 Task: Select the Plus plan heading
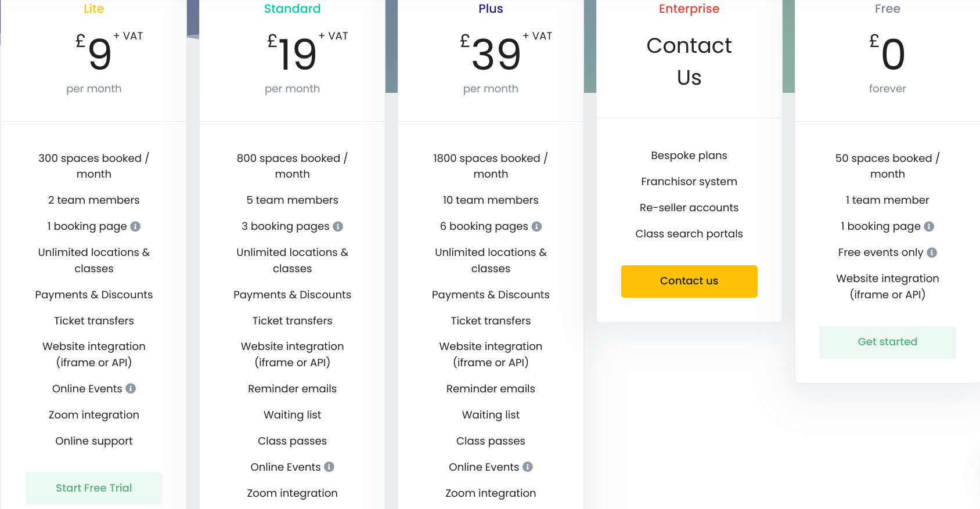[491, 9]
